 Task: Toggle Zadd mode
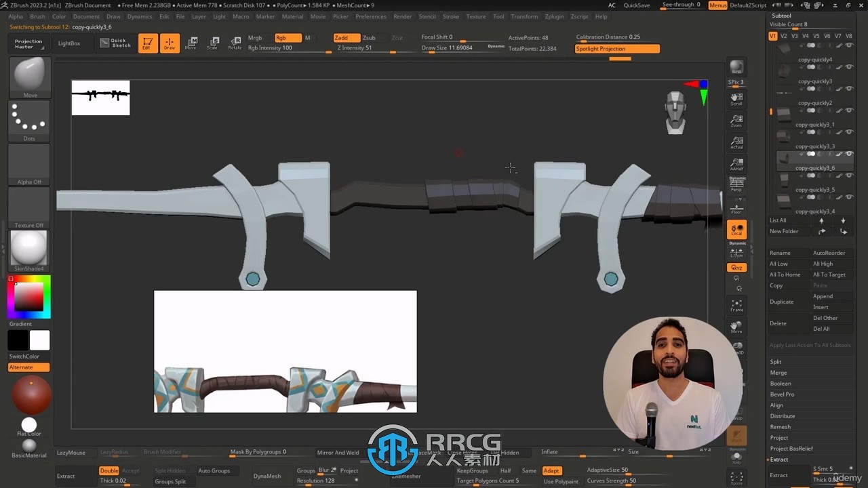pos(347,38)
